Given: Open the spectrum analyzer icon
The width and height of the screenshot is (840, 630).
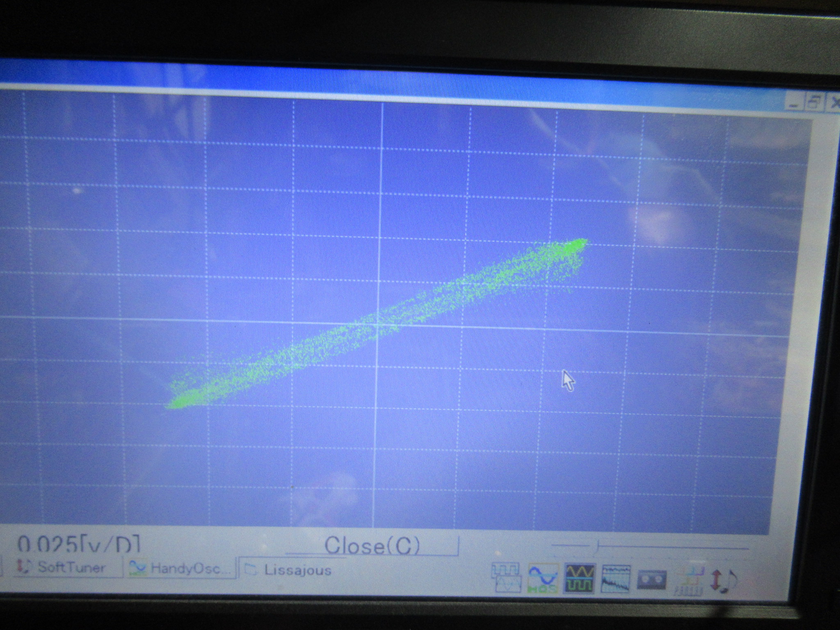Looking at the screenshot, I should pos(616,579).
